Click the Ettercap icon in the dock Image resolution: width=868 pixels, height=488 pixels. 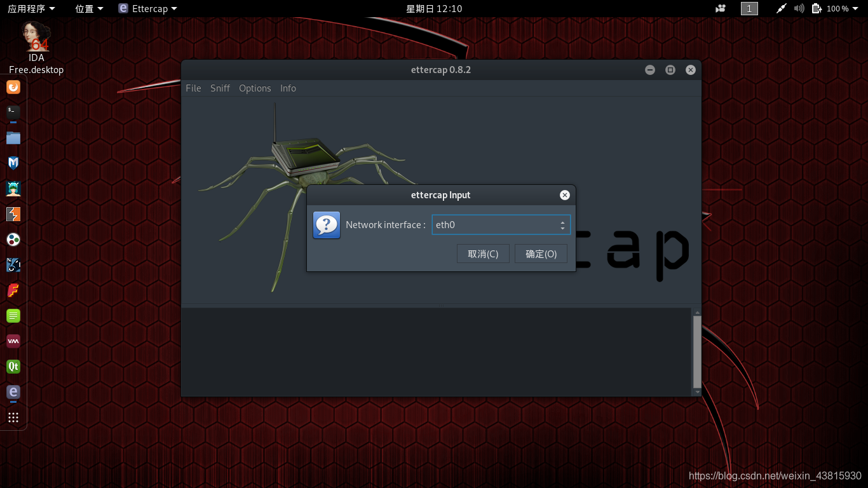(x=13, y=392)
